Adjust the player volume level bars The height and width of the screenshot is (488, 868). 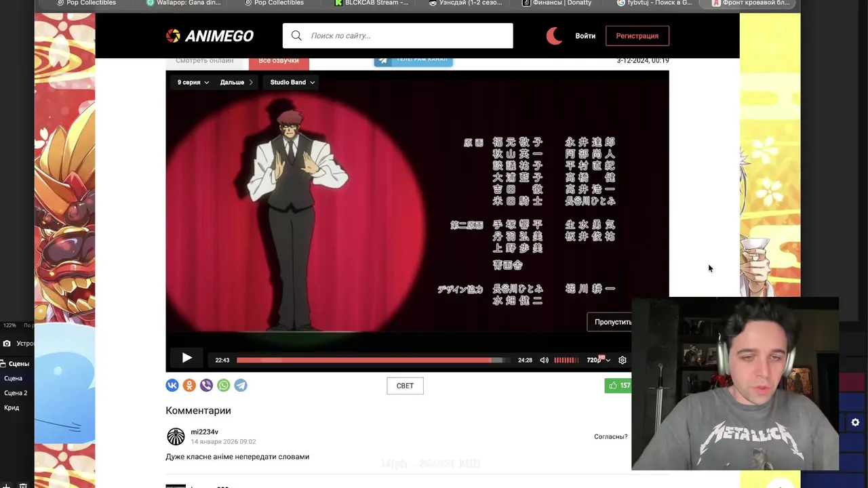coord(566,360)
